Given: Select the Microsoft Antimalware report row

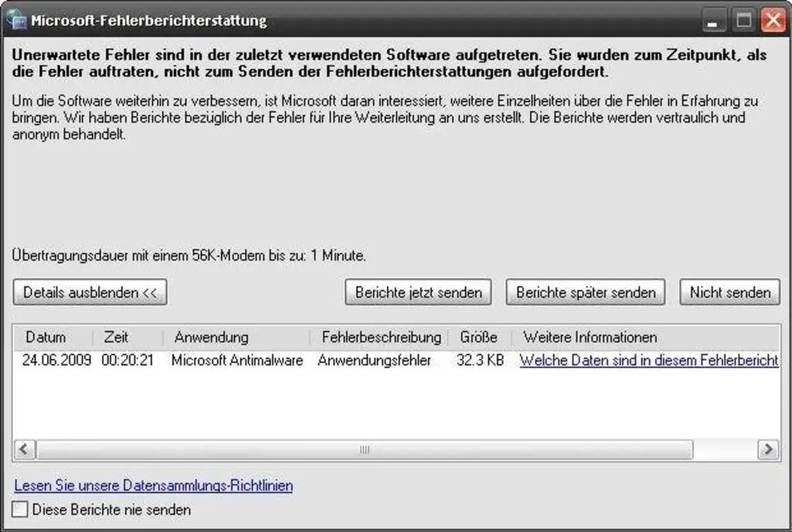Looking at the screenshot, I should 237,360.
